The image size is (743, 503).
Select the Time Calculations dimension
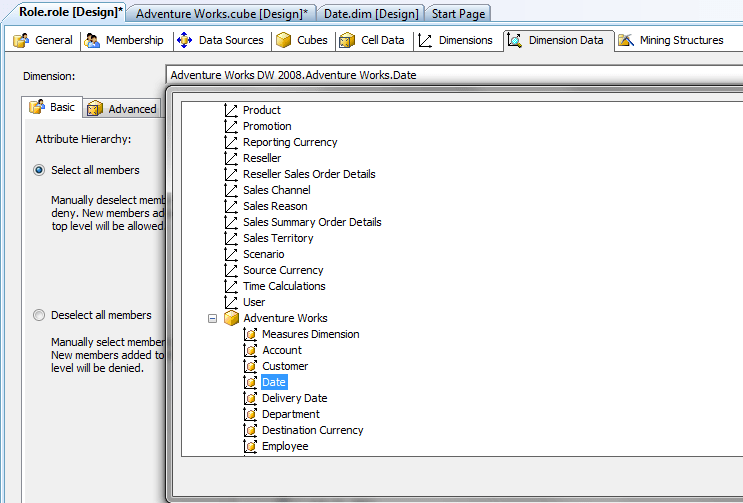coord(284,286)
